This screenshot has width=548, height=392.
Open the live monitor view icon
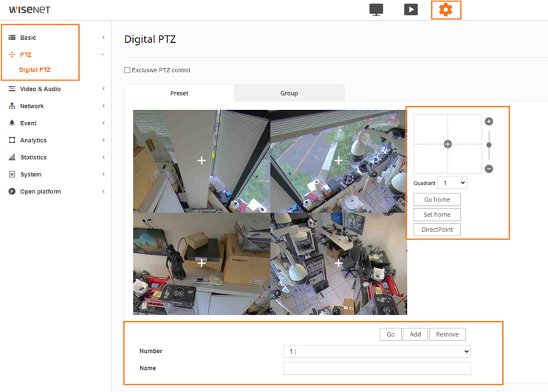point(376,10)
